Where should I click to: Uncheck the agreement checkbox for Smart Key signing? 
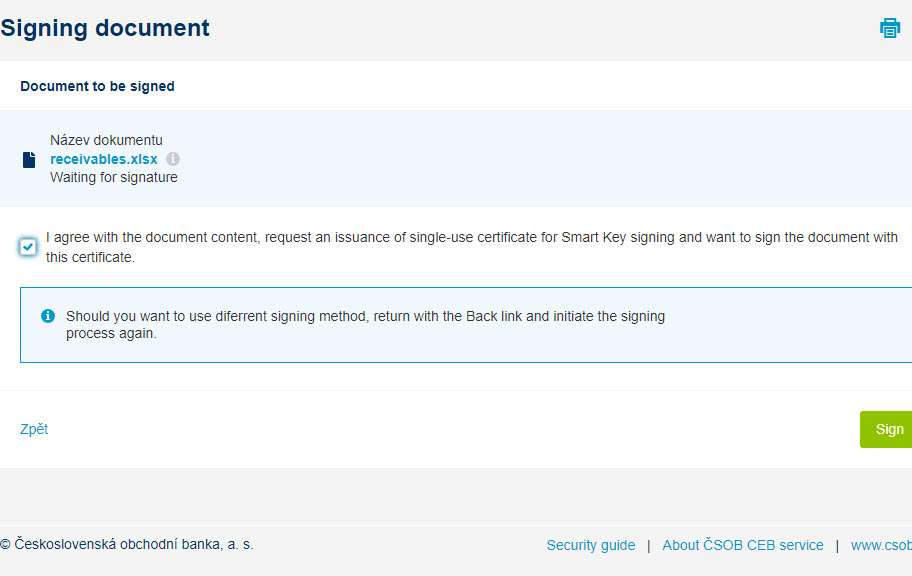click(27, 247)
